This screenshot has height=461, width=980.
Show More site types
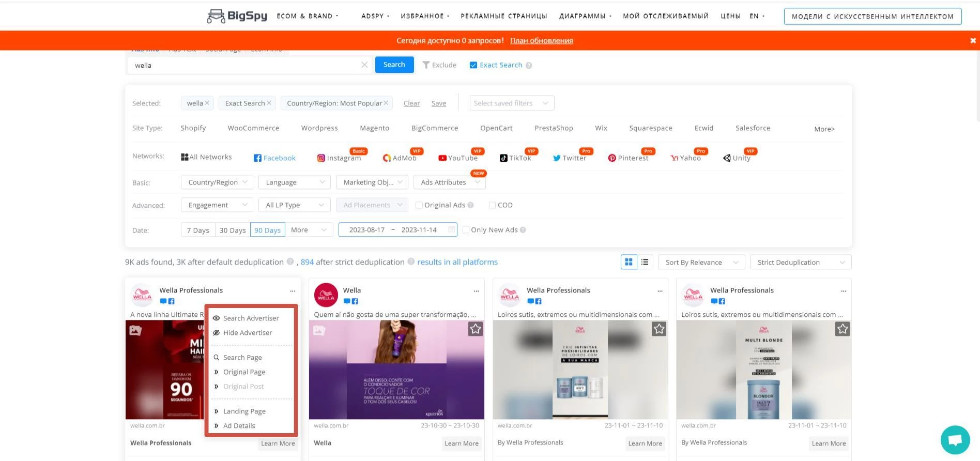824,129
